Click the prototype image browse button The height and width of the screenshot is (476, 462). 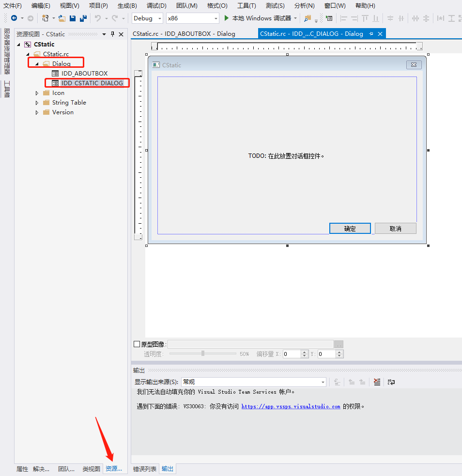click(x=339, y=344)
